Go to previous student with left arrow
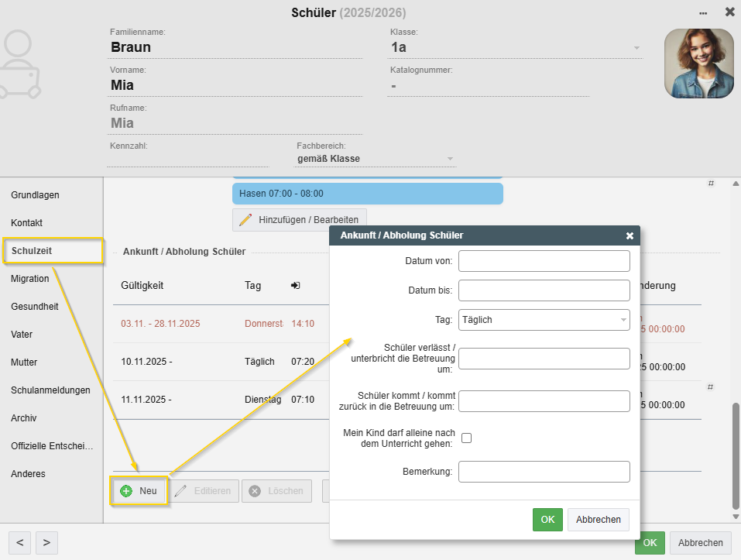 pos(20,543)
